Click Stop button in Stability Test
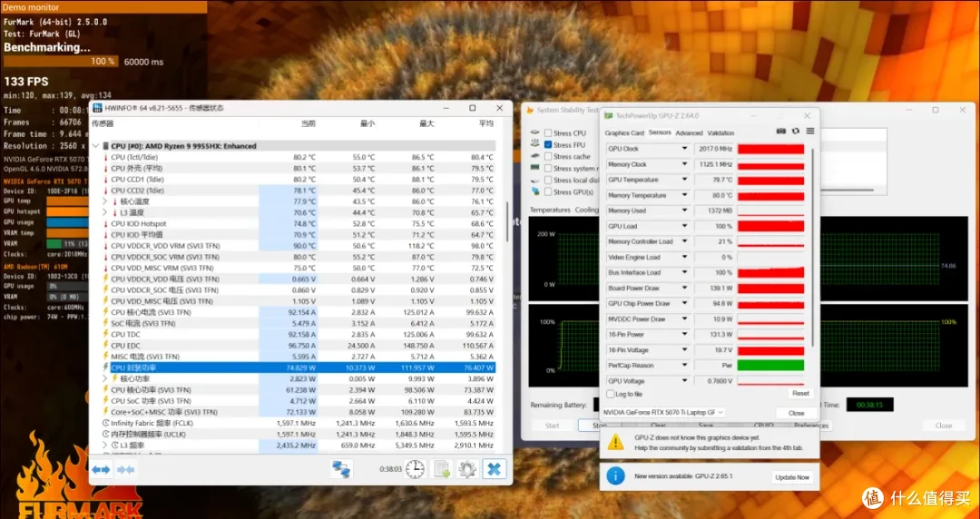The height and width of the screenshot is (519, 980). (600, 426)
